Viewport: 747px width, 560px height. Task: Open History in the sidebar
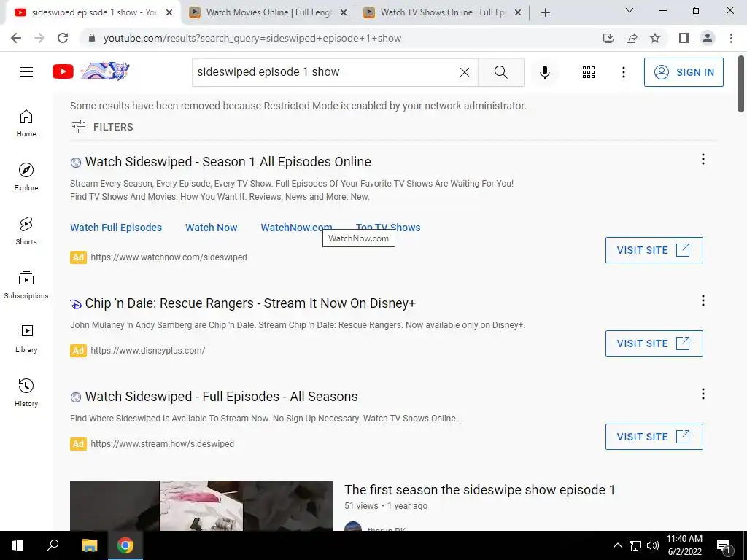click(x=26, y=392)
